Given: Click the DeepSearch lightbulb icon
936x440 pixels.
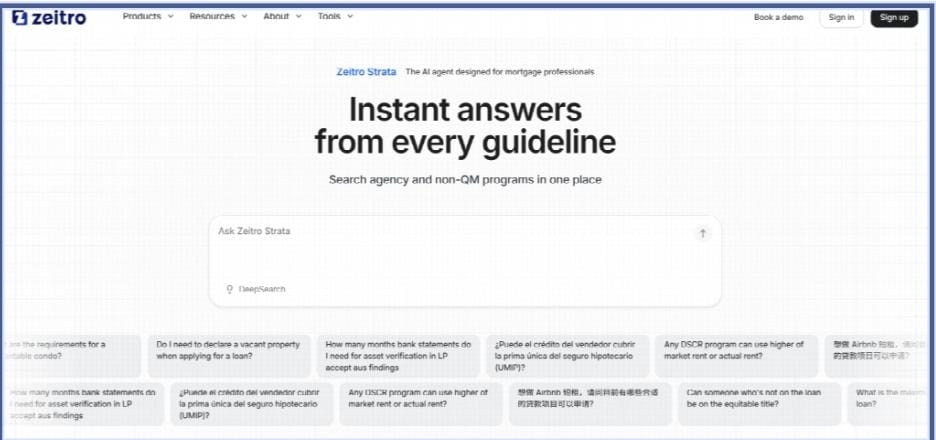Looking at the screenshot, I should tap(229, 290).
